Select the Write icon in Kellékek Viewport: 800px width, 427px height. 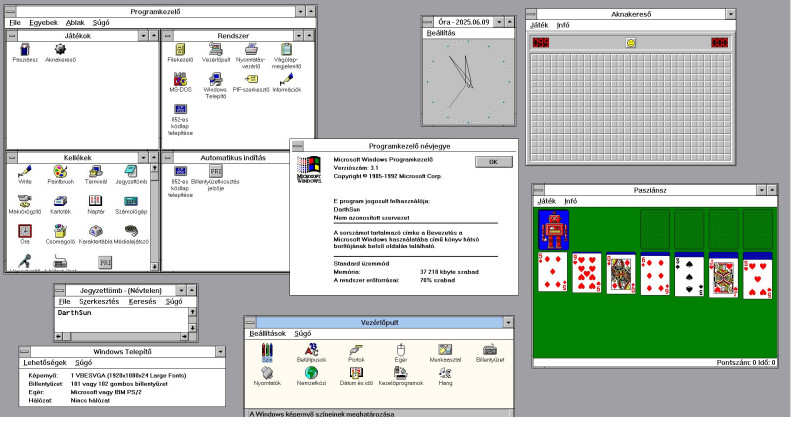[24, 171]
